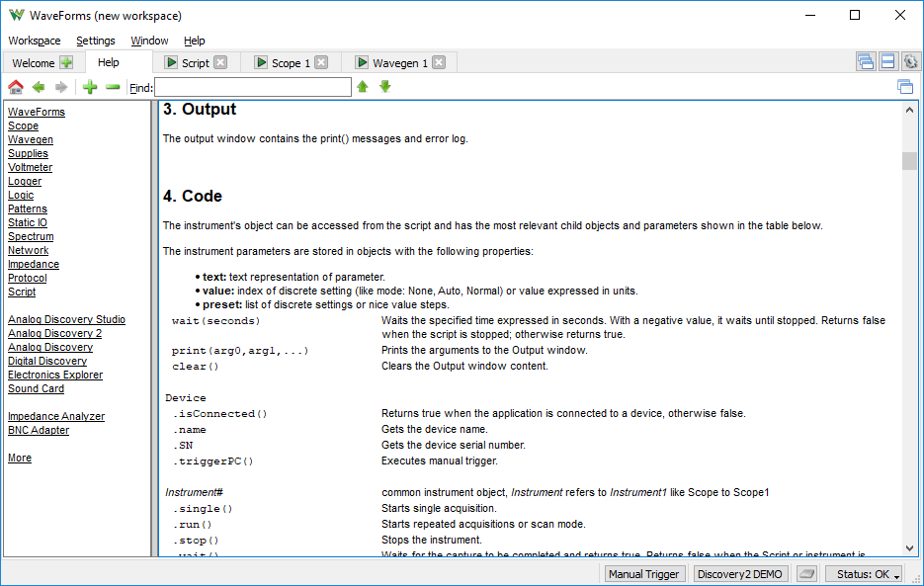Open the Analog Discovery 2 help link
Viewport: 924px width, 586px height.
54,333
